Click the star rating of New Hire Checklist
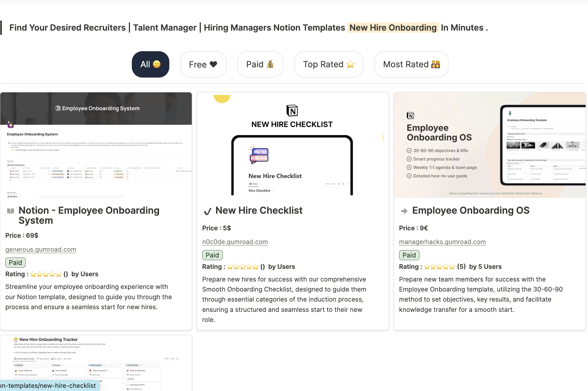Viewport: 588px width, 391px height. click(242, 267)
